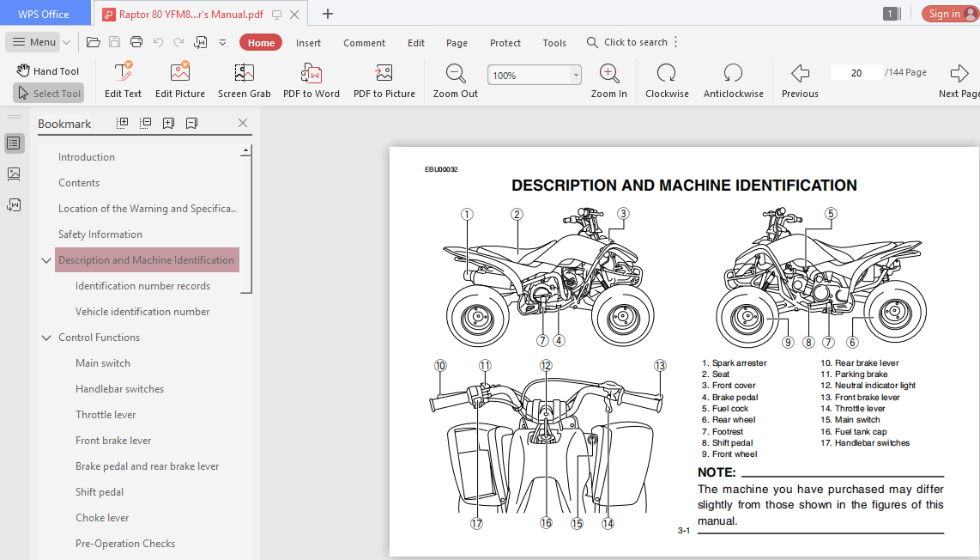Switch to the Insert ribbon tab
980x560 pixels.
pos(308,42)
